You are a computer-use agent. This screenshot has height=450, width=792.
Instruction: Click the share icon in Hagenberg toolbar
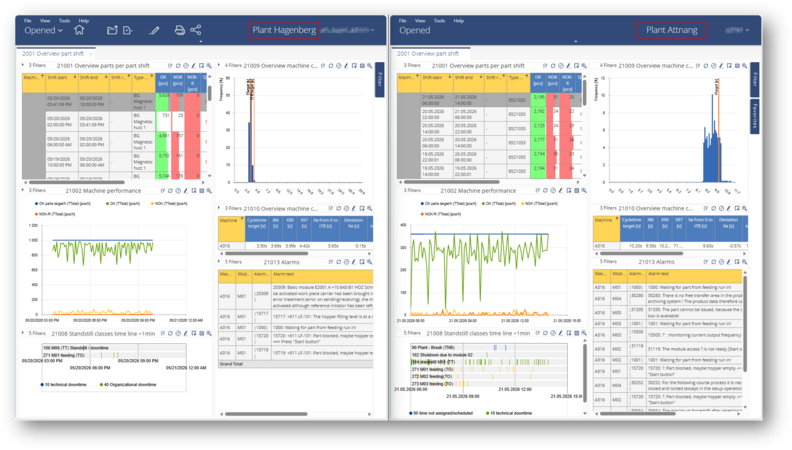point(195,30)
